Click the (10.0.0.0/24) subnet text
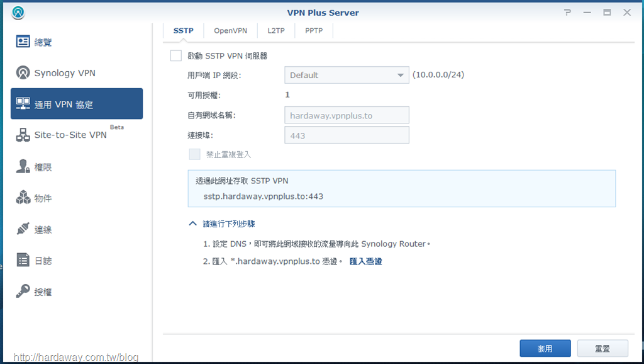 [438, 74]
